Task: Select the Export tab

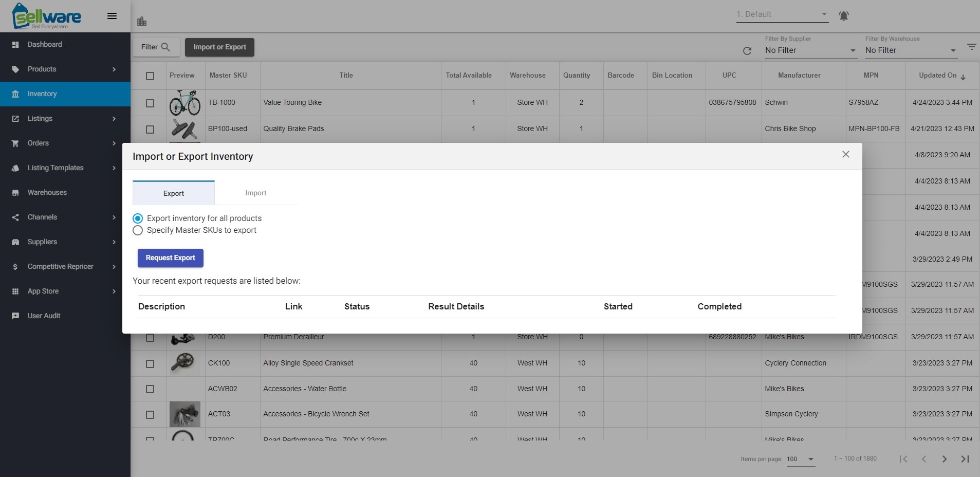Action: click(174, 193)
